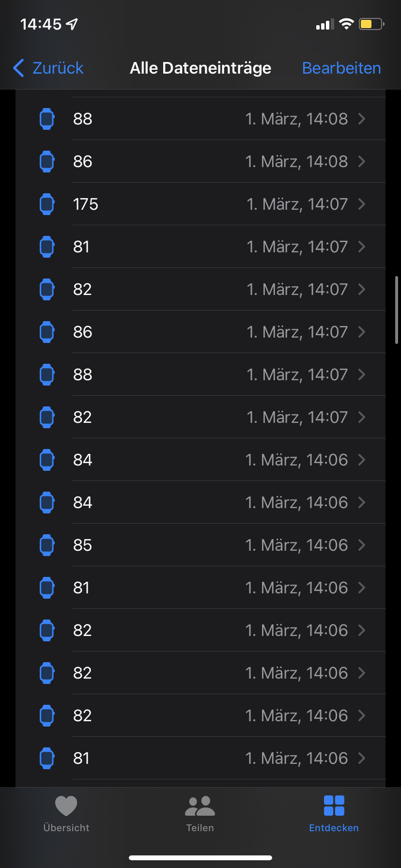Tap the watch icon beside the 175 entry
Viewport: 401px width, 868px height.
tap(47, 204)
